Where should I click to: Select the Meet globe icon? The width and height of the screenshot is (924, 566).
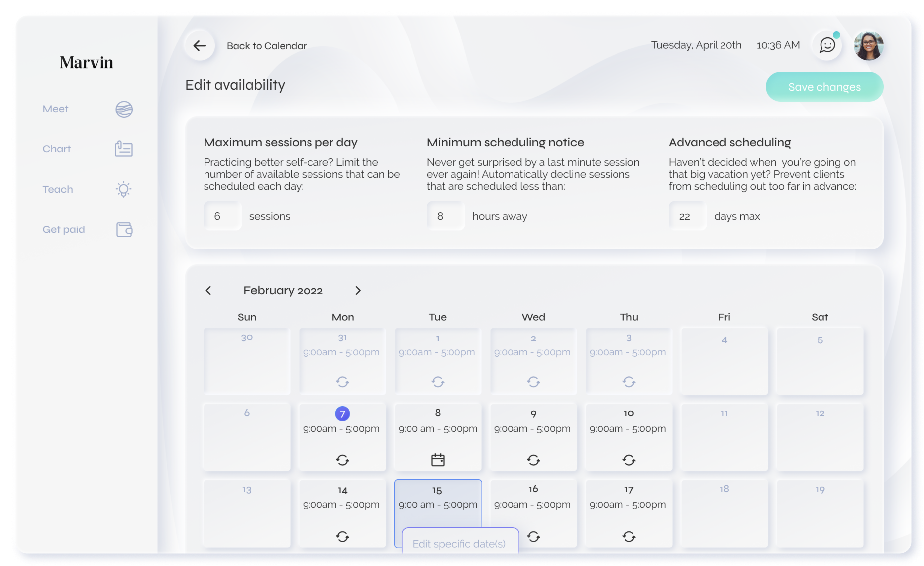[124, 109]
